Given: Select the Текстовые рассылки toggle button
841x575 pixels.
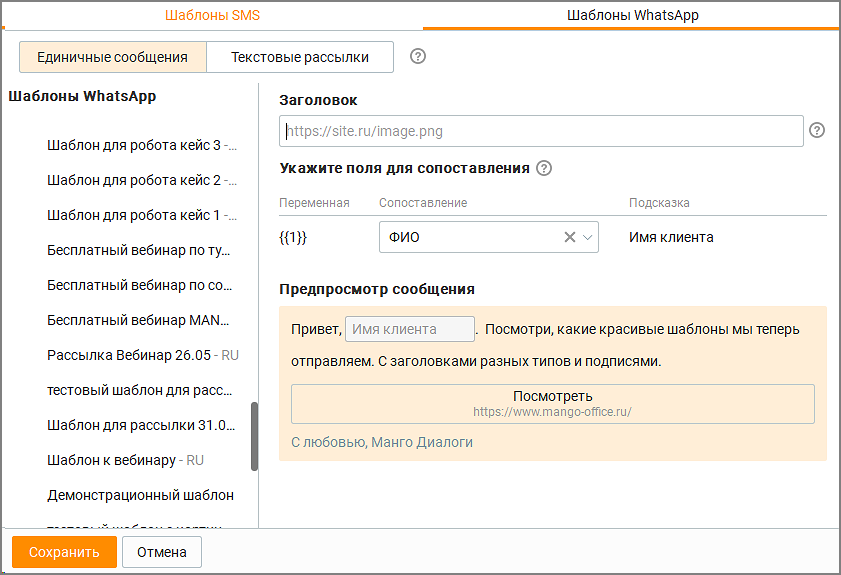Looking at the screenshot, I should pyautogui.click(x=300, y=57).
